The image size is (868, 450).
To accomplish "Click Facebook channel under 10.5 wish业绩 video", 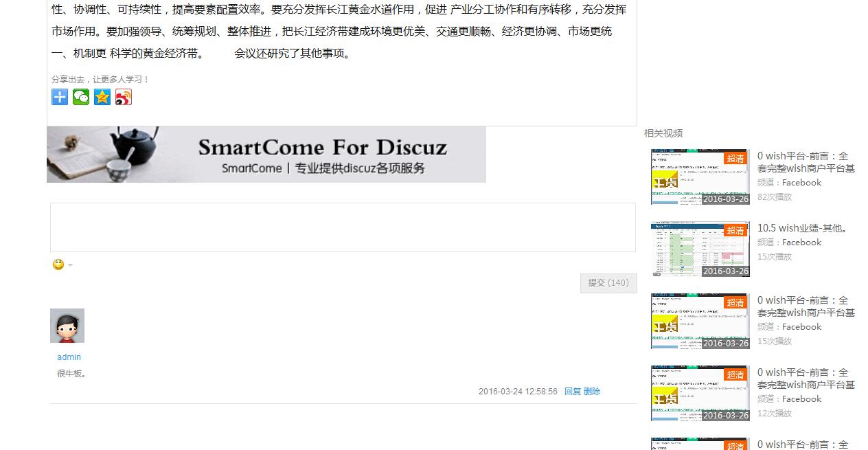I will (802, 243).
